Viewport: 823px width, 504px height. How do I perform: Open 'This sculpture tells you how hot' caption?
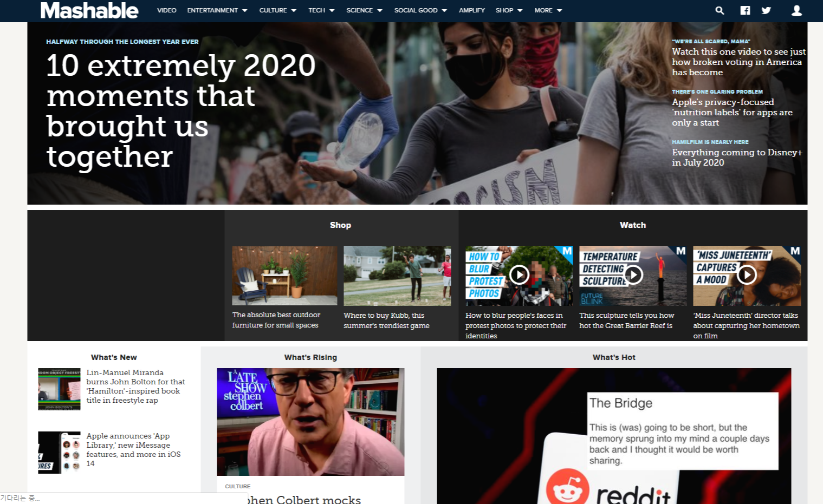point(626,320)
